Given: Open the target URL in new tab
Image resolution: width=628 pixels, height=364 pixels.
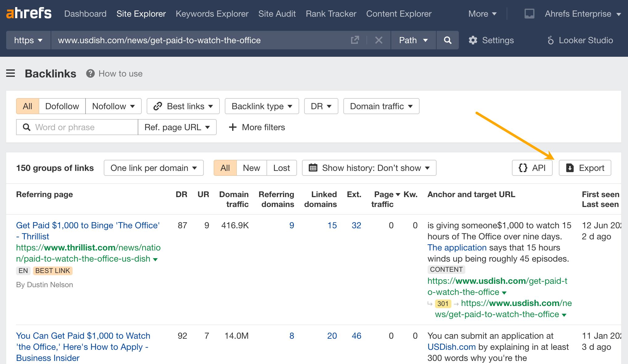Looking at the screenshot, I should 355,40.
